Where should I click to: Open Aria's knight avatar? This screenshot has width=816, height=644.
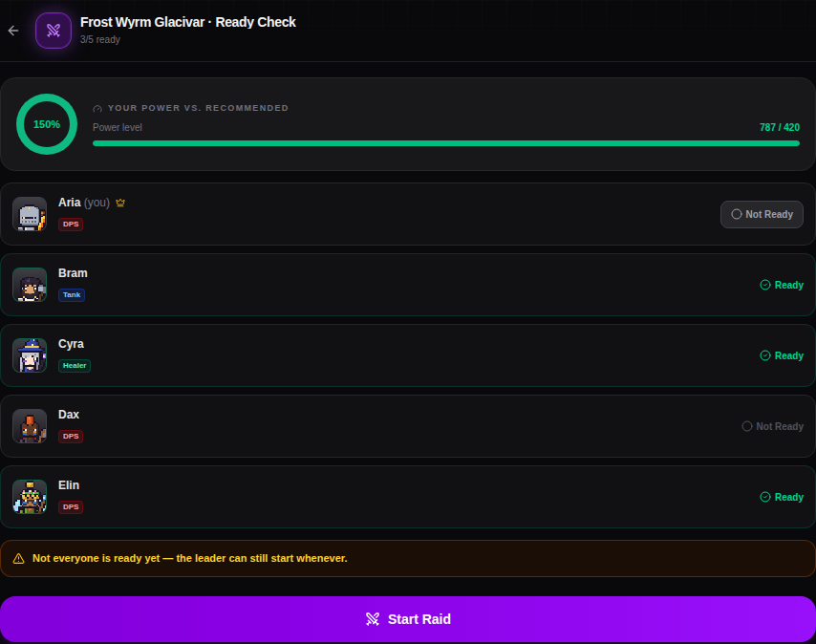point(30,214)
